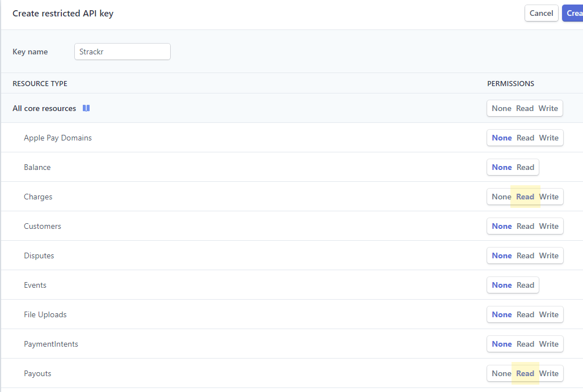Open the docs icon beside All core resources
The width and height of the screenshot is (583, 392).
pyautogui.click(x=86, y=108)
